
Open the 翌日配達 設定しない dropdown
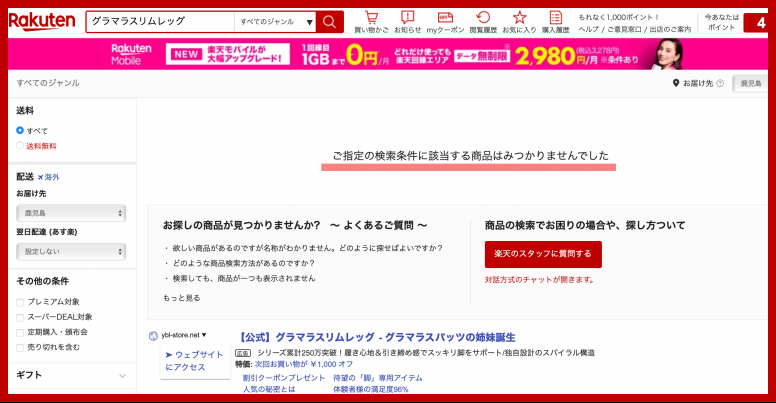pyautogui.click(x=70, y=251)
